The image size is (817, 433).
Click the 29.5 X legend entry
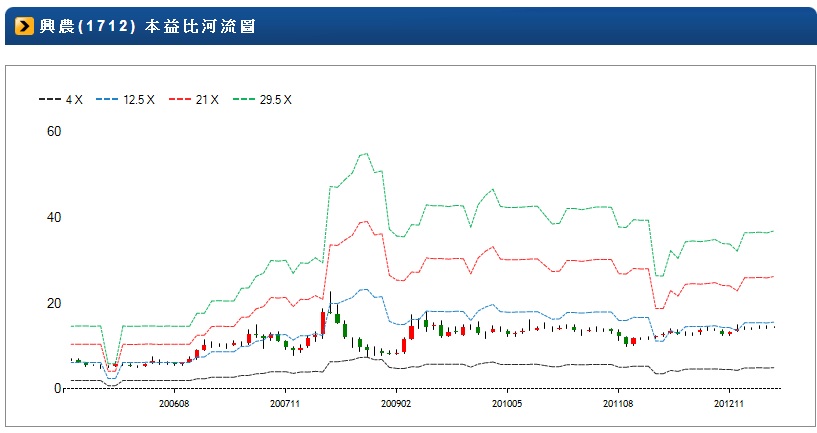point(262,100)
